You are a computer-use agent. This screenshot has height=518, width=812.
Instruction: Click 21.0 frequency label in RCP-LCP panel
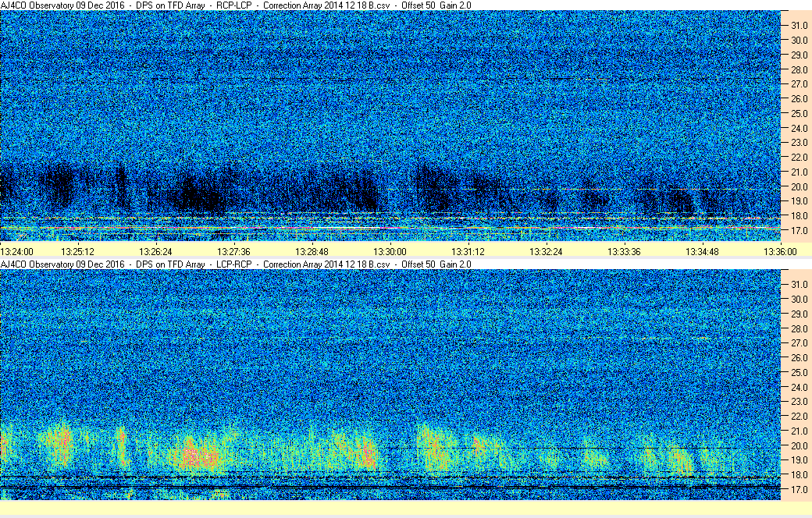tap(799, 172)
